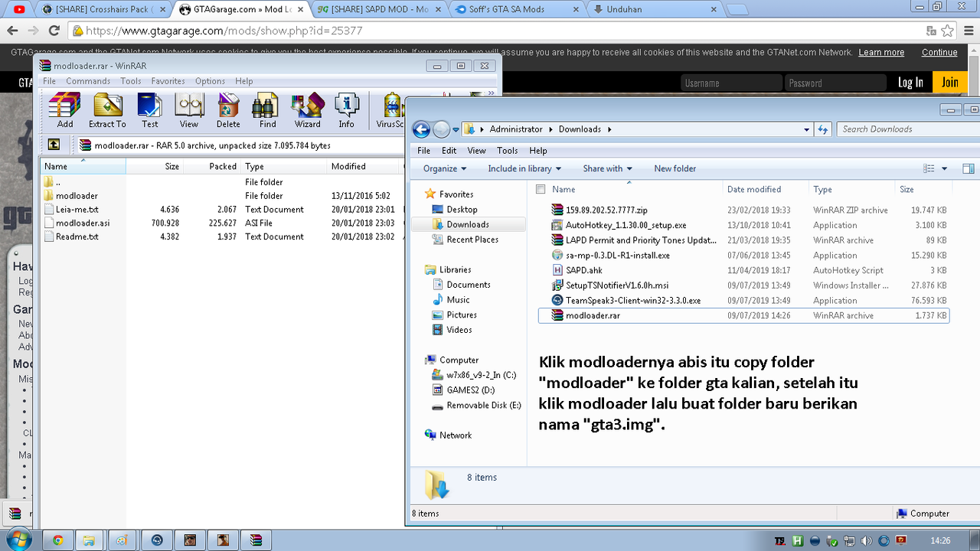The width and height of the screenshot is (980, 551).
Task: Refresh the Downloads folder address bar
Action: point(823,129)
